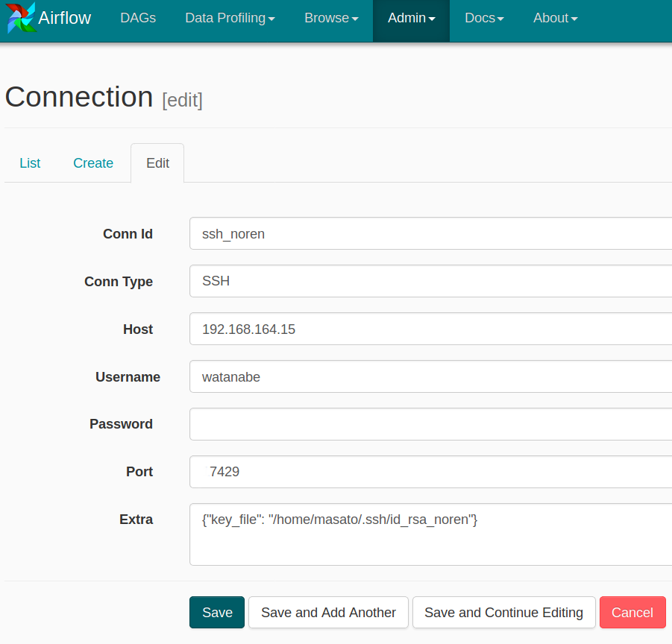The width and height of the screenshot is (672, 644).
Task: Click Save and Continue Editing
Action: point(503,612)
